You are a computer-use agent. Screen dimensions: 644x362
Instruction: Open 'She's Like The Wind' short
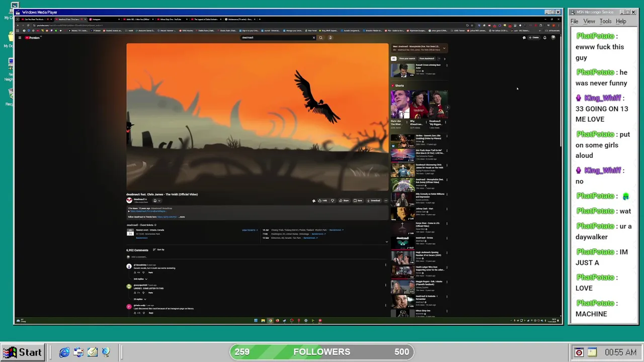click(399, 104)
